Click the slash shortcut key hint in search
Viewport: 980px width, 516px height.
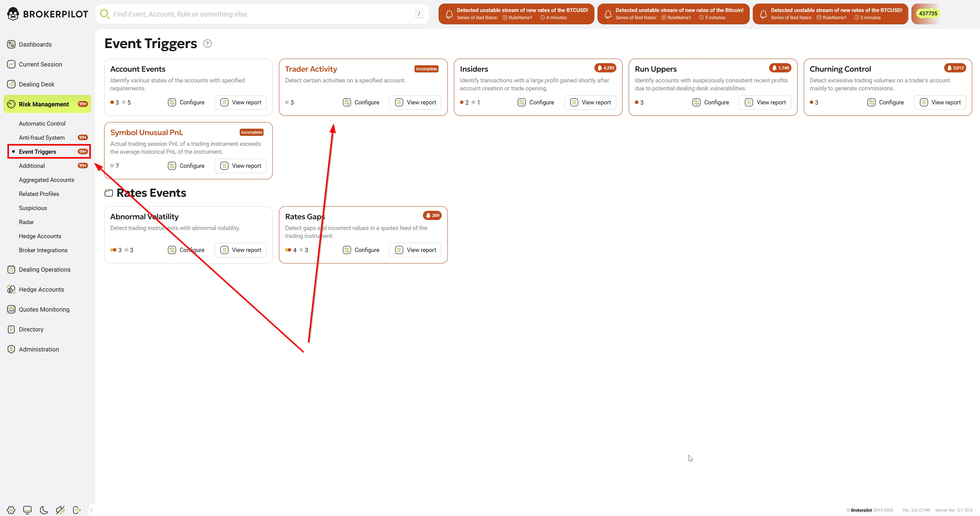click(x=419, y=14)
